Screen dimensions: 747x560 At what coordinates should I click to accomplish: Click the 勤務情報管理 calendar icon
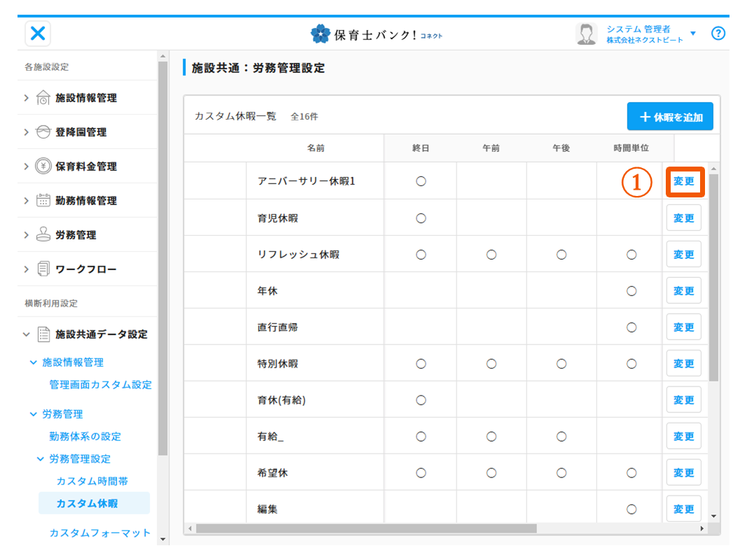(43, 201)
